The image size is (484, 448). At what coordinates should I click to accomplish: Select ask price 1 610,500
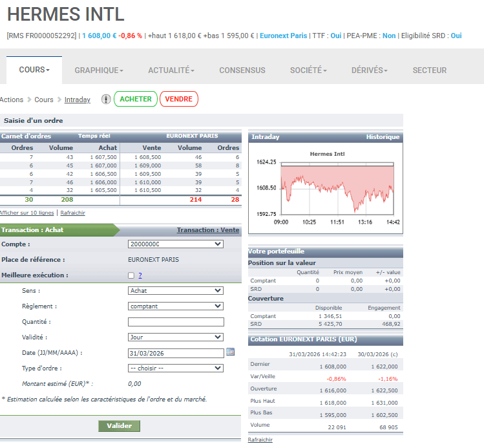(x=147, y=190)
